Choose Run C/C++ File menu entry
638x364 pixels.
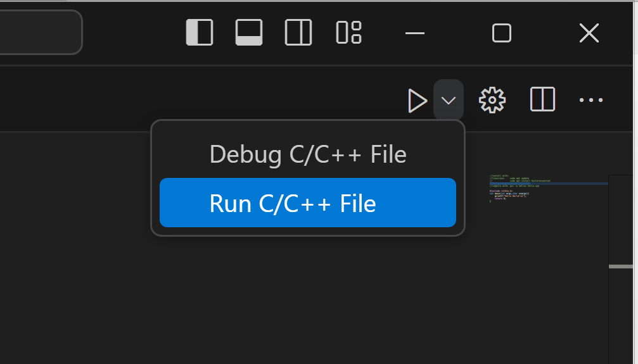(x=308, y=203)
